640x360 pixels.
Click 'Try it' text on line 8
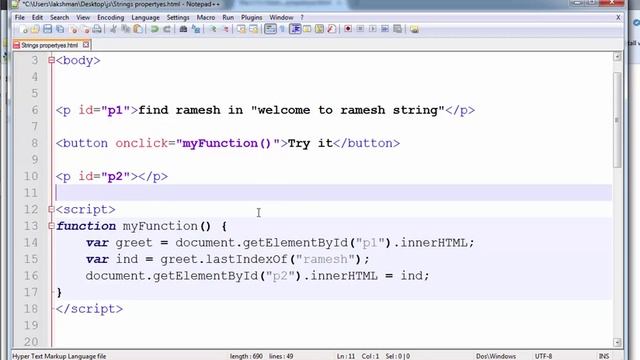click(x=310, y=143)
